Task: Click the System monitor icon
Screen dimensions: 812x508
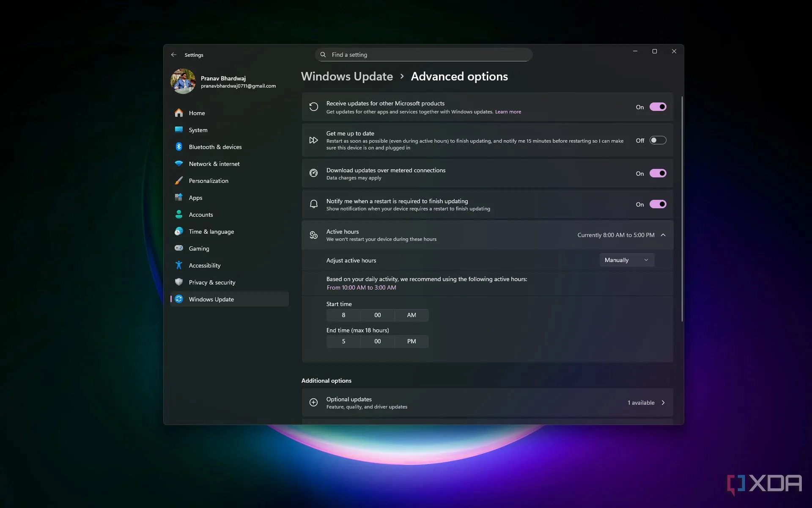Action: 179,130
